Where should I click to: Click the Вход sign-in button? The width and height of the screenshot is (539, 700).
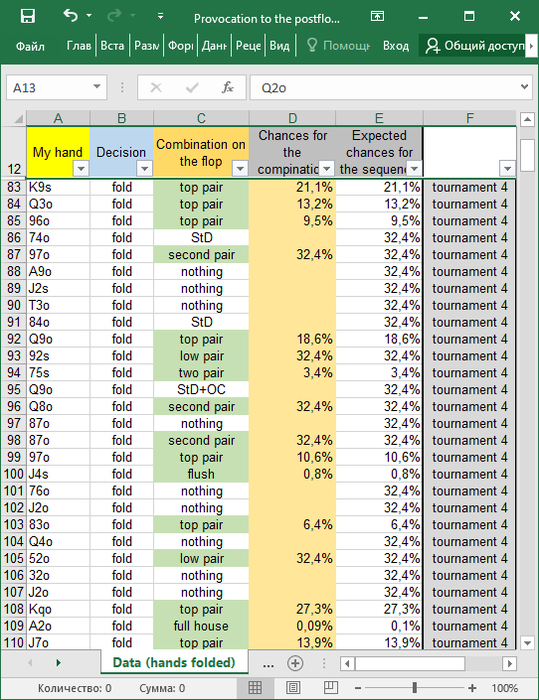(x=396, y=46)
